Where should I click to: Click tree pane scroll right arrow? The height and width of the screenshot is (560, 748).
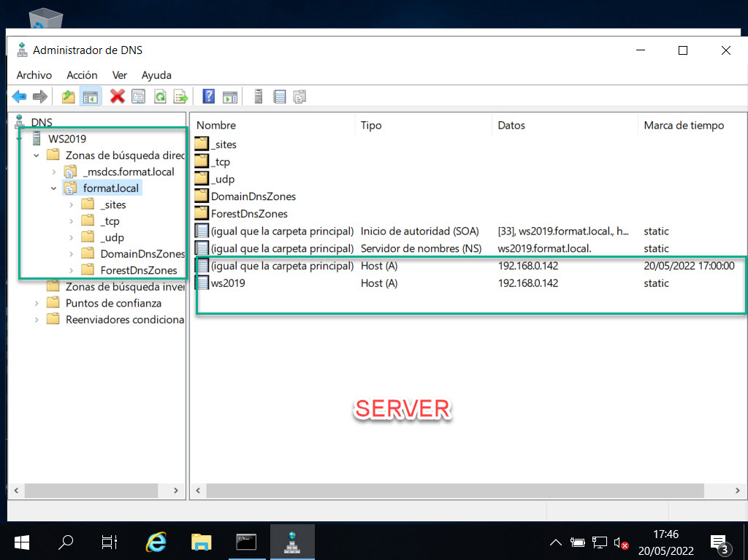tap(175, 491)
